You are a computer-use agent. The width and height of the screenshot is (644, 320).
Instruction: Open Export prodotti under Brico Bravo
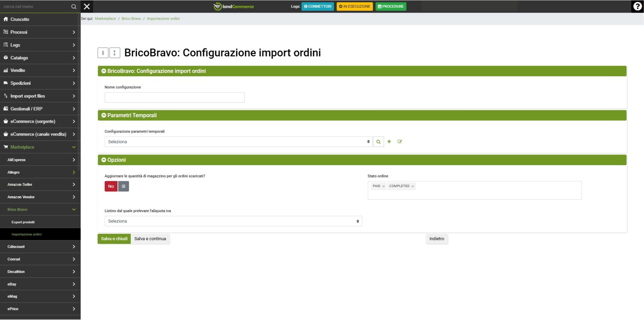tap(23, 222)
